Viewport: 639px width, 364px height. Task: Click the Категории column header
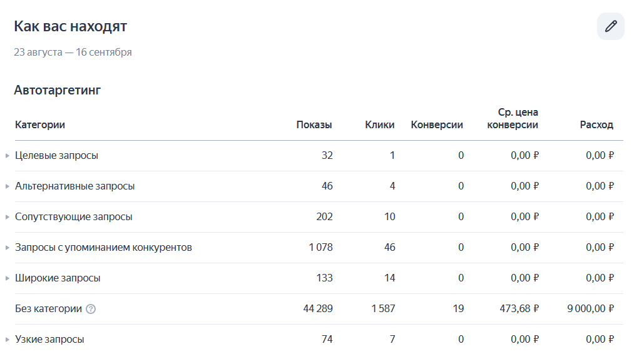coord(40,124)
